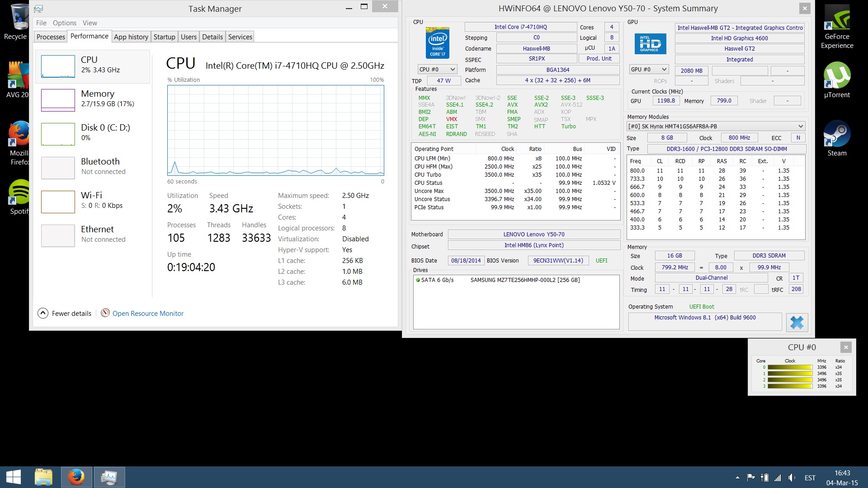Switch to Firefox on the taskbar
868x488 pixels.
click(x=76, y=477)
